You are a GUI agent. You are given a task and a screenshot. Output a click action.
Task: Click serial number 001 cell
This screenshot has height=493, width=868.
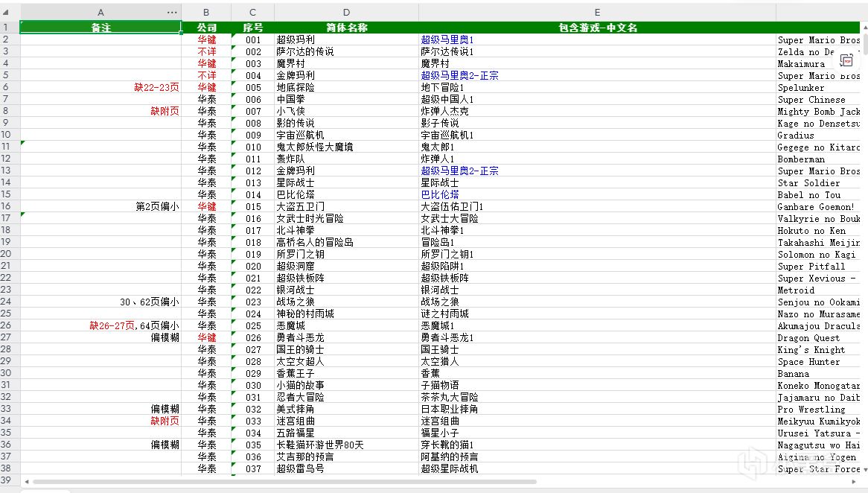coord(254,40)
